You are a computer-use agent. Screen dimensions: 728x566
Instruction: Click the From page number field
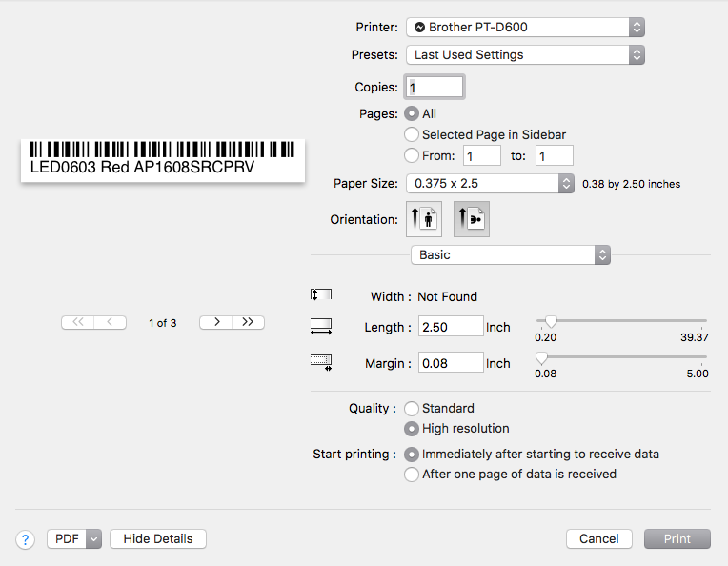pos(482,155)
